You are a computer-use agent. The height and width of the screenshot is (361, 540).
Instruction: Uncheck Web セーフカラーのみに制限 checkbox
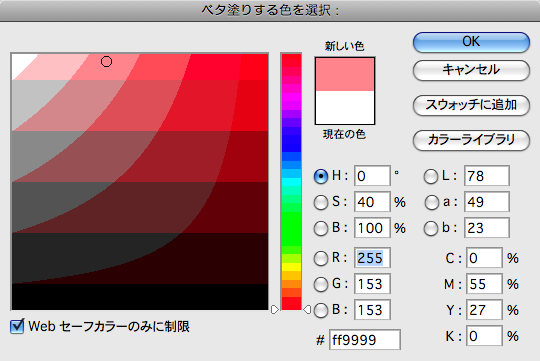point(17,326)
